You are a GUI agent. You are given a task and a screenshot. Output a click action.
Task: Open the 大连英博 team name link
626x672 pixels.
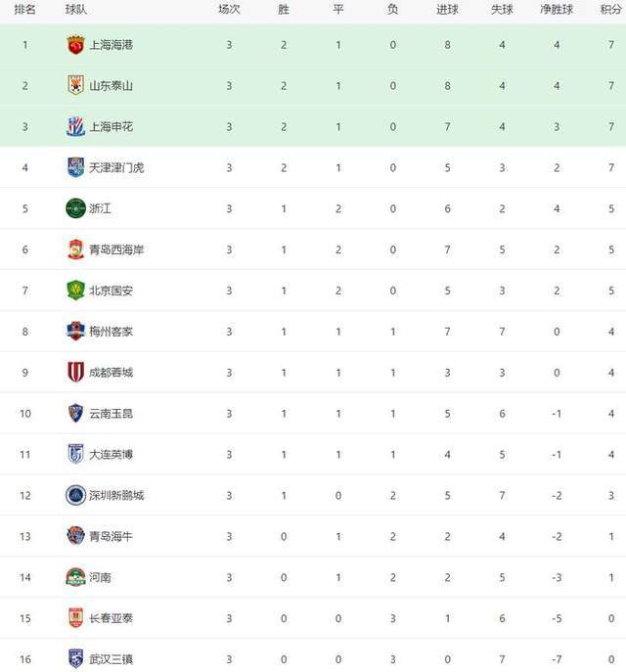(x=111, y=454)
